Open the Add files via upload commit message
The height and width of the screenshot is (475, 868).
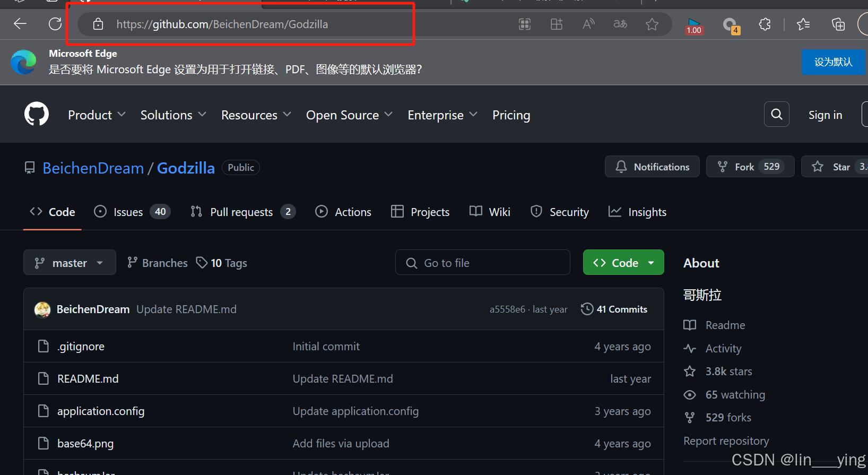341,444
